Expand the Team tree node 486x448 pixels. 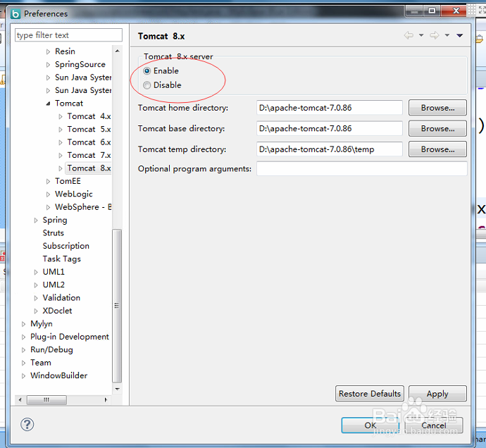(x=23, y=363)
